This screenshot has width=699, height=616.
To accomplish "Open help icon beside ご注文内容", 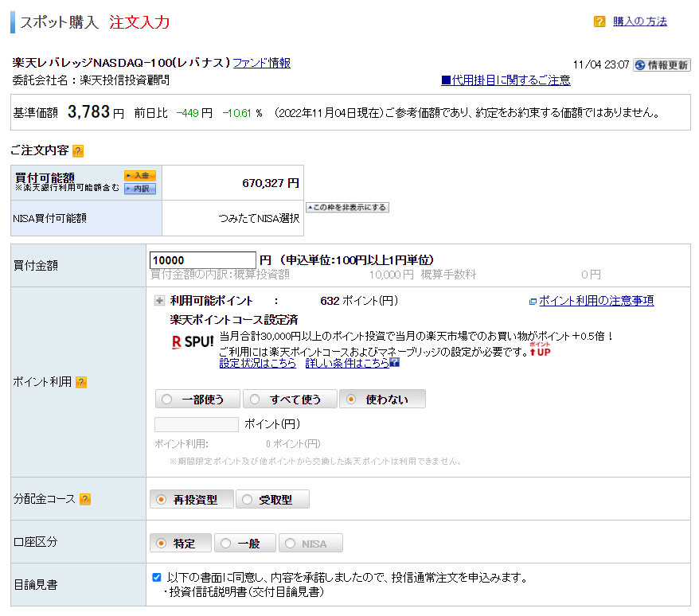I will (78, 150).
